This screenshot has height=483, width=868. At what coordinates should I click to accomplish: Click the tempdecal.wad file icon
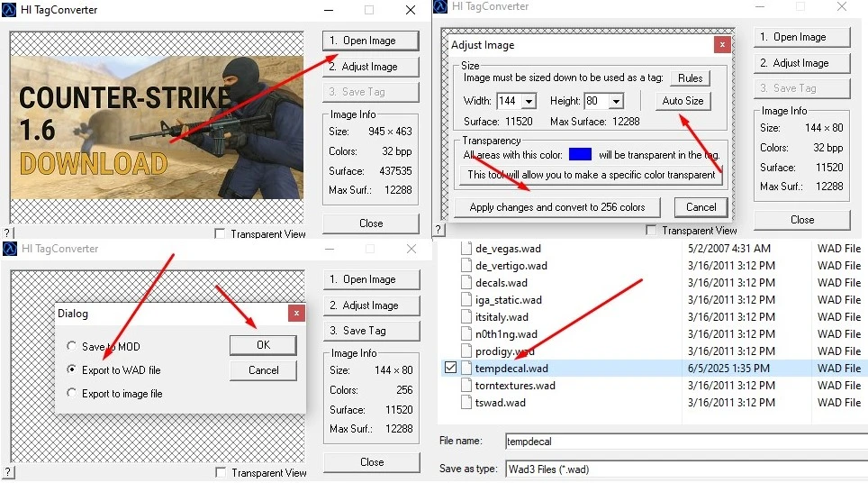tap(466, 369)
